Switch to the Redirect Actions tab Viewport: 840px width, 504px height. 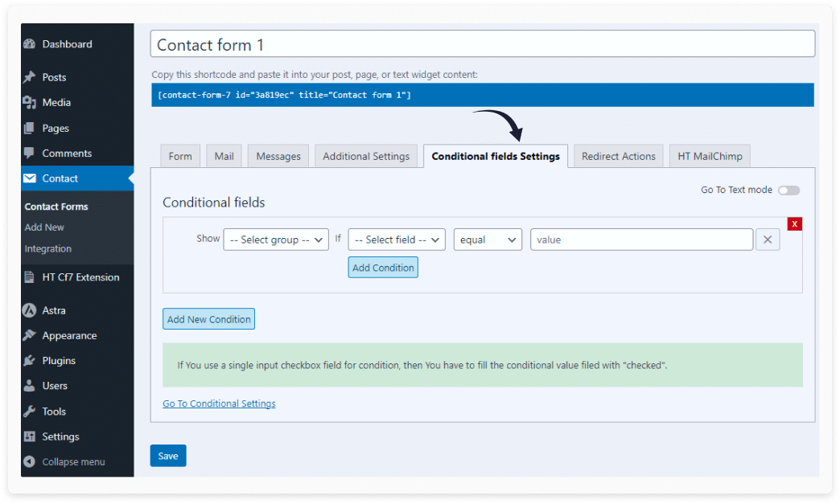click(618, 157)
